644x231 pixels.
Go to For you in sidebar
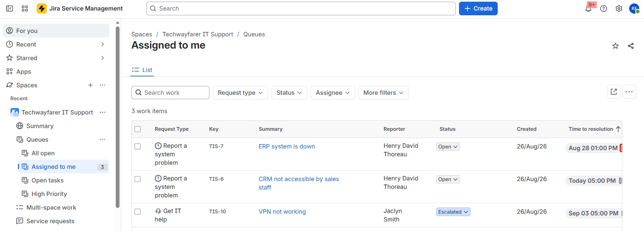(56, 31)
